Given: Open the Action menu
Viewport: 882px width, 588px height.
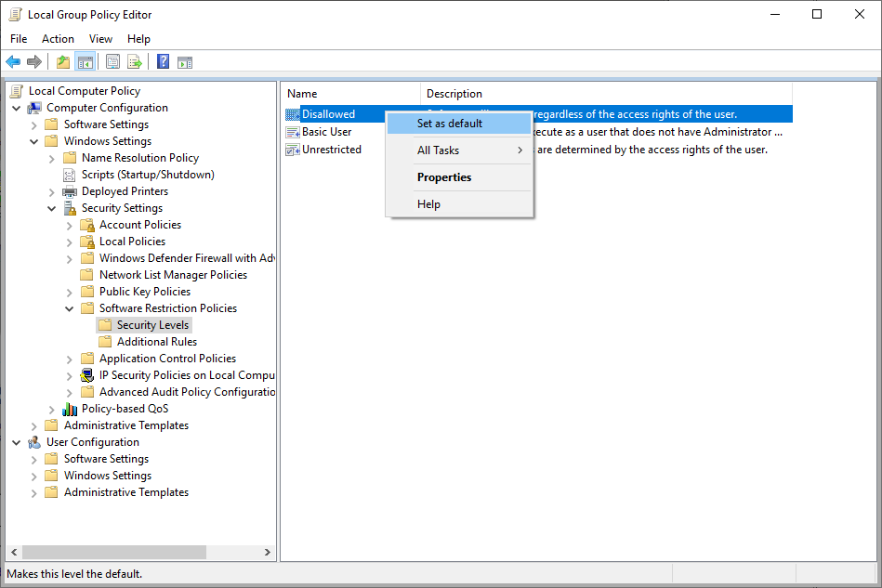Looking at the screenshot, I should tap(58, 39).
